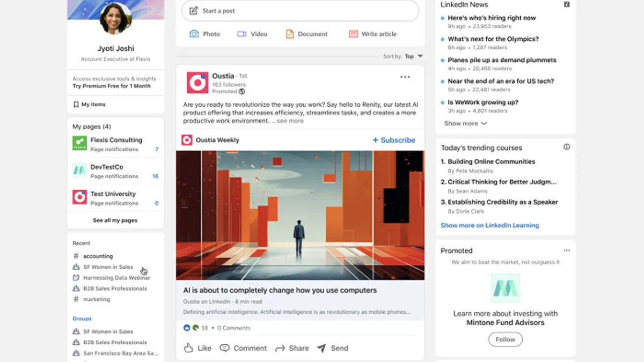
Task: Click Try Premium Free for 1 Month
Action: [x=112, y=86]
